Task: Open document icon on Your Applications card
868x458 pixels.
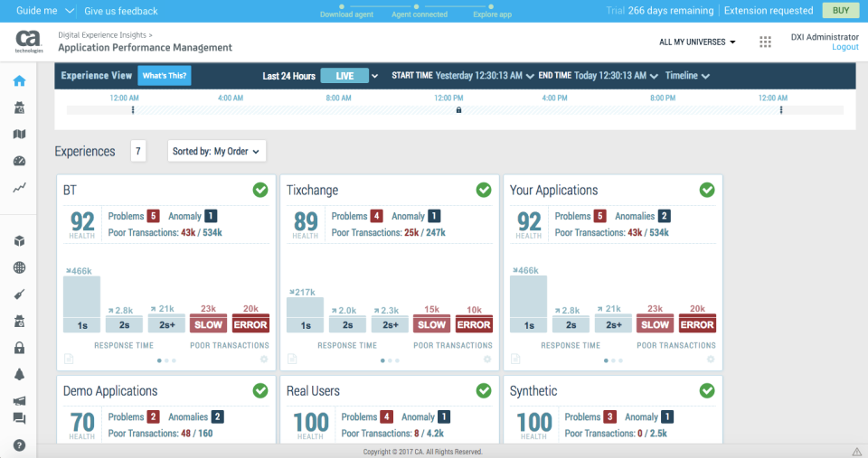Action: tap(515, 359)
